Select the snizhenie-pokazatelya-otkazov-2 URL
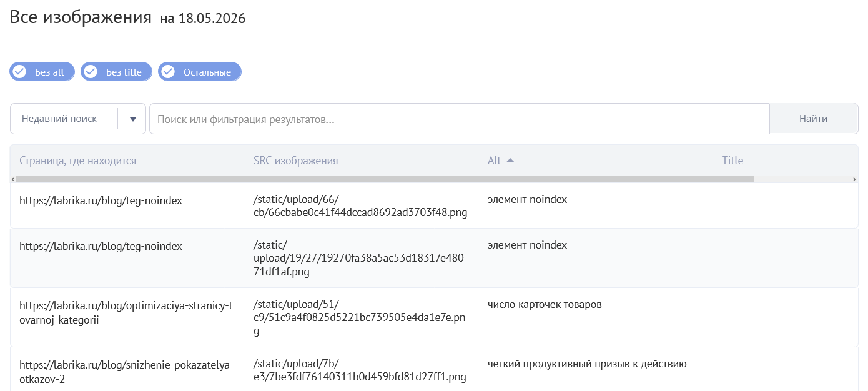 point(126,371)
